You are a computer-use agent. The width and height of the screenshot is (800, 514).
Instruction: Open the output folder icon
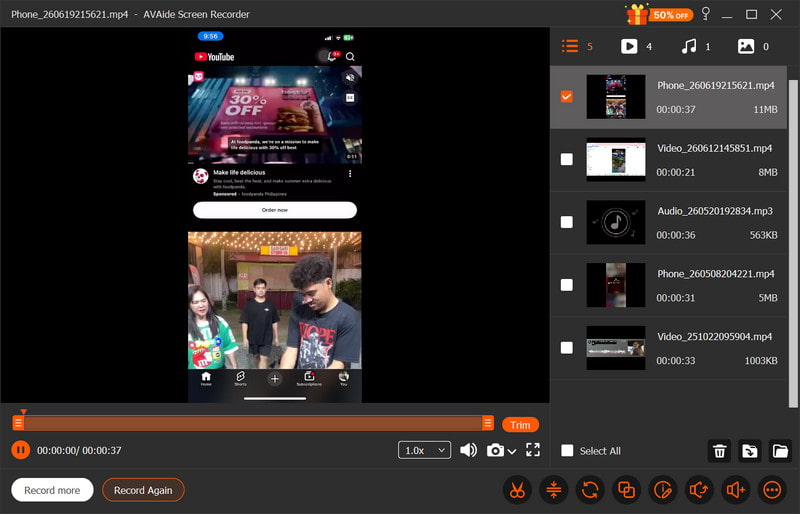780,451
